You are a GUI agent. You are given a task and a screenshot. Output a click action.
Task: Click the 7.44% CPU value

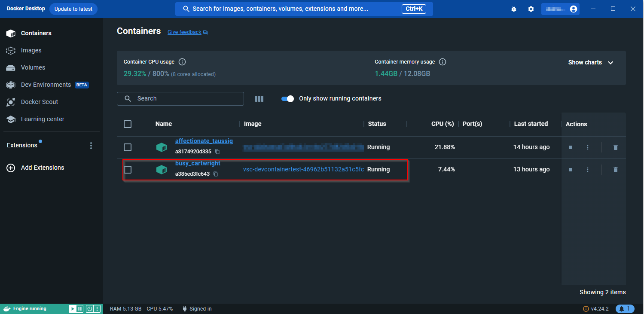(x=446, y=169)
